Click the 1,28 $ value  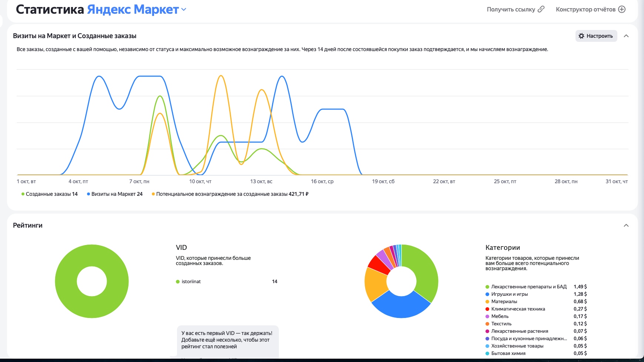point(580,294)
